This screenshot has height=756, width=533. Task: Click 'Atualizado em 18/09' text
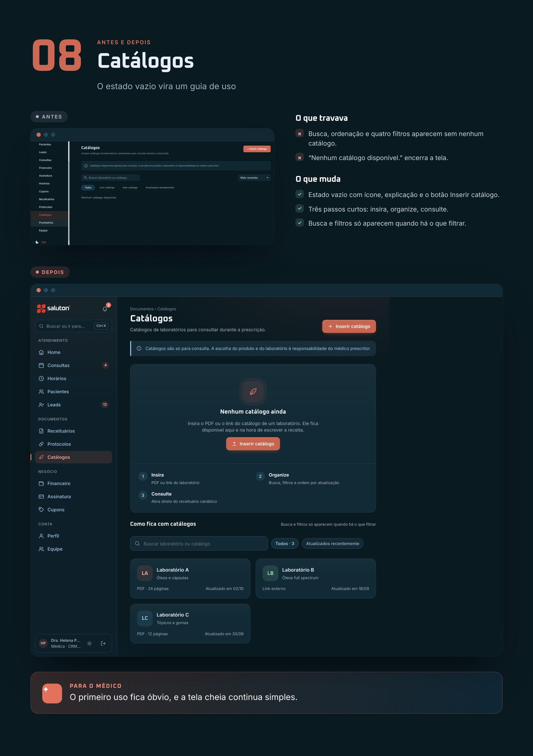350,589
